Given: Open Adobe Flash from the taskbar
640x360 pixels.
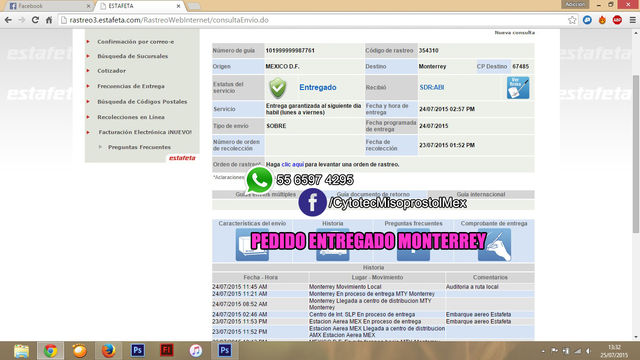Looking at the screenshot, I should point(167,351).
